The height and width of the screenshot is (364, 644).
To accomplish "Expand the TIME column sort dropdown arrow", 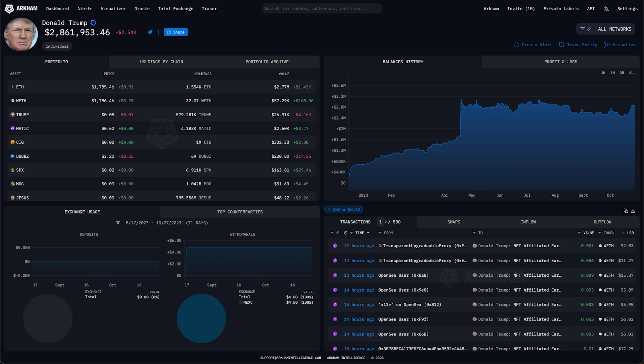I will tap(368, 233).
